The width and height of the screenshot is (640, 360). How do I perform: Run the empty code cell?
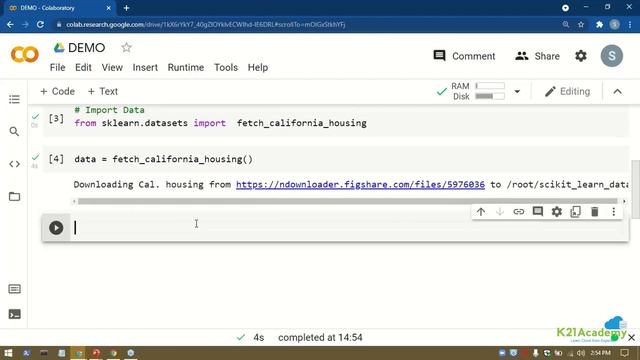pyautogui.click(x=56, y=228)
